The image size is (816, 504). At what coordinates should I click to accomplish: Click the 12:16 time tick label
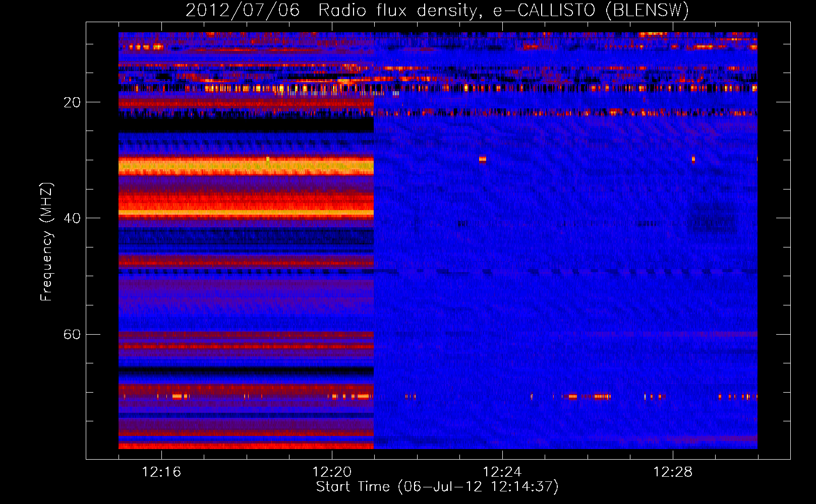tap(161, 472)
